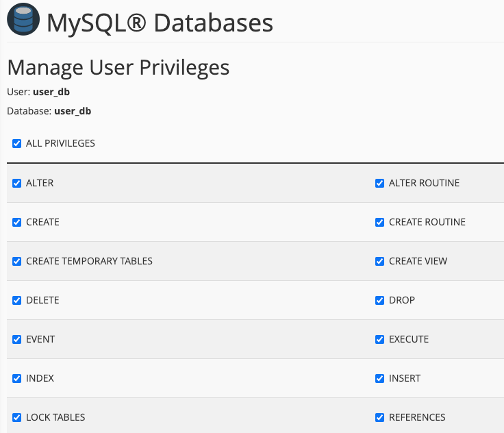The height and width of the screenshot is (433, 504).
Task: Toggle the CREATE ROUTINE checkbox
Action: (x=379, y=222)
